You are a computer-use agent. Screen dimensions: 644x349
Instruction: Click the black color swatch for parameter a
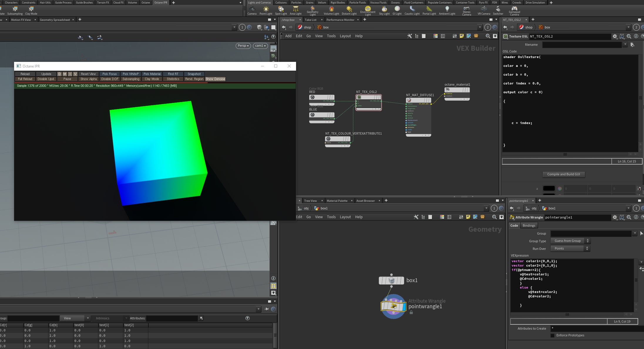pos(549,189)
